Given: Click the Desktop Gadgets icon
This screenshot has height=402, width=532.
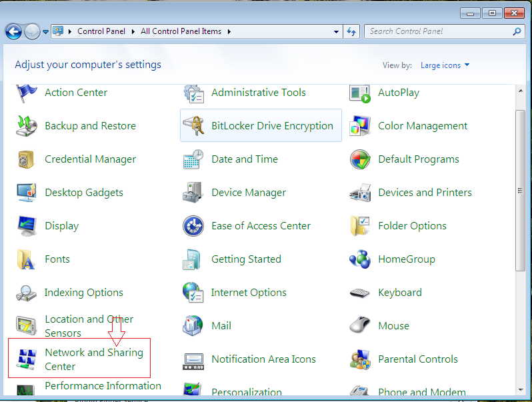Looking at the screenshot, I should [26, 193].
